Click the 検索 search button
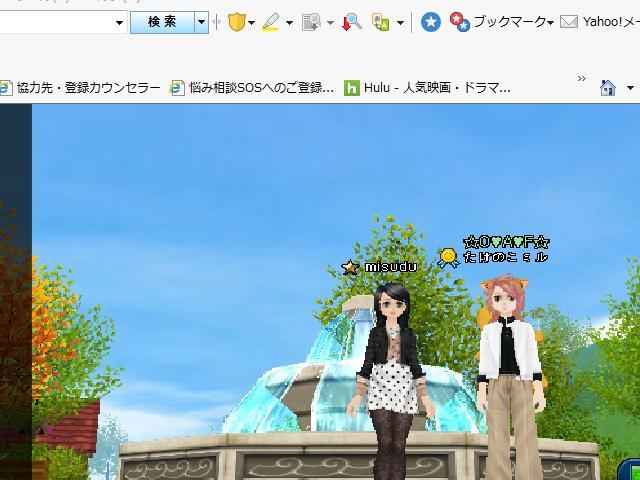The width and height of the screenshot is (640, 480). point(162,22)
